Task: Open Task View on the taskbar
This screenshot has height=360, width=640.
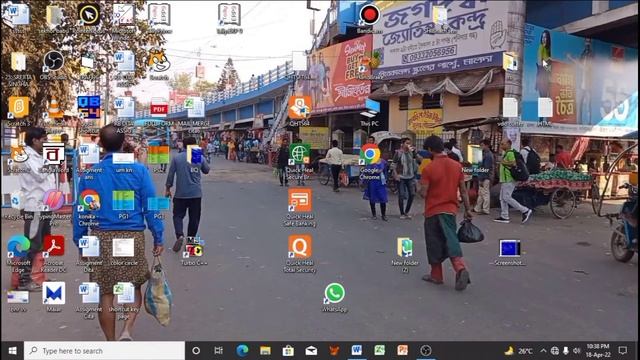Action: (x=219, y=351)
